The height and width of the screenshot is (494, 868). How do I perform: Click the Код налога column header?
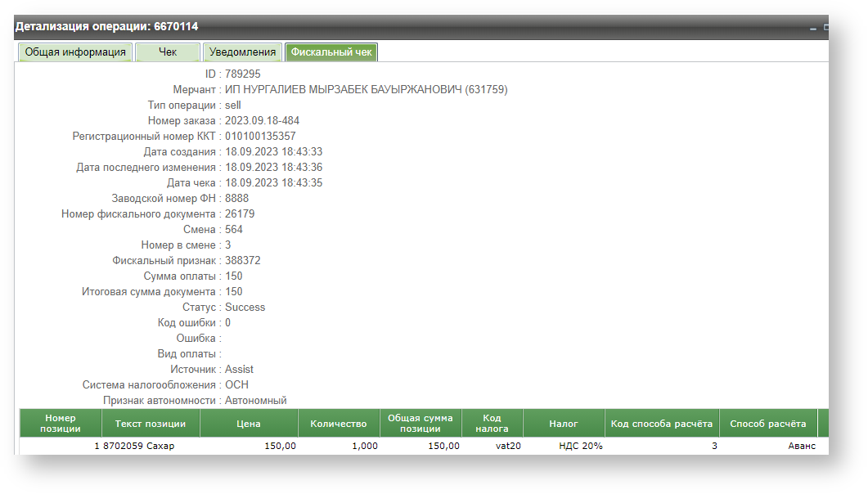pos(492,424)
